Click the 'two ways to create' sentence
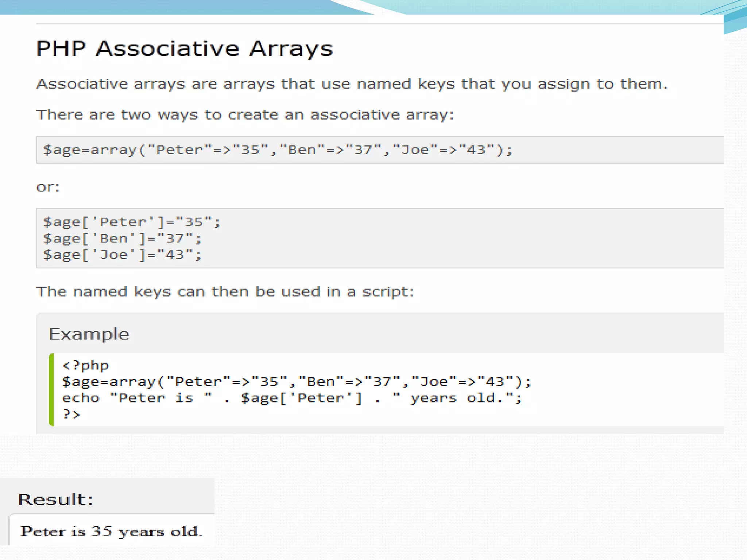 pyautogui.click(x=245, y=115)
